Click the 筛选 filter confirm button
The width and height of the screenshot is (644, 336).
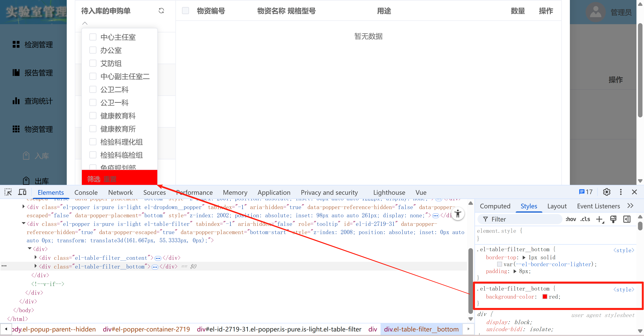point(94,179)
